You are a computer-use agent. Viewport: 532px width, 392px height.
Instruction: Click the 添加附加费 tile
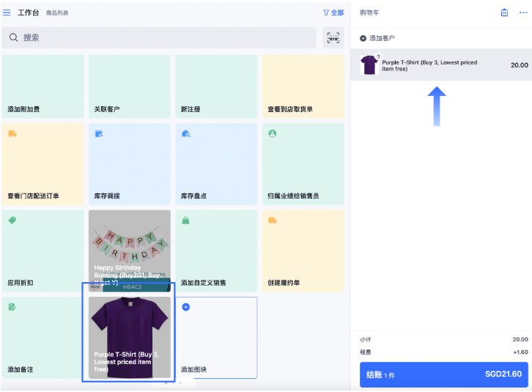point(43,86)
